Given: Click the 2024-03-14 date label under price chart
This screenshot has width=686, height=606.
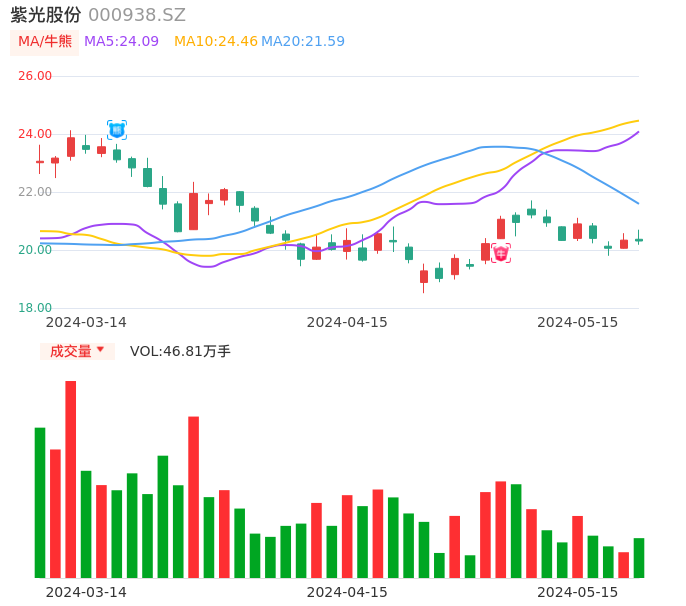Looking at the screenshot, I should (x=86, y=322).
